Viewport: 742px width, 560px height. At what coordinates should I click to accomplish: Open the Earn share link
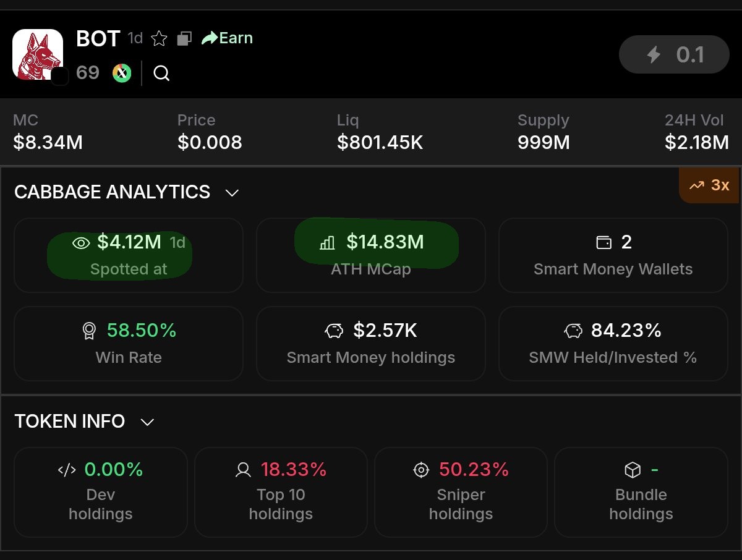coord(227,38)
